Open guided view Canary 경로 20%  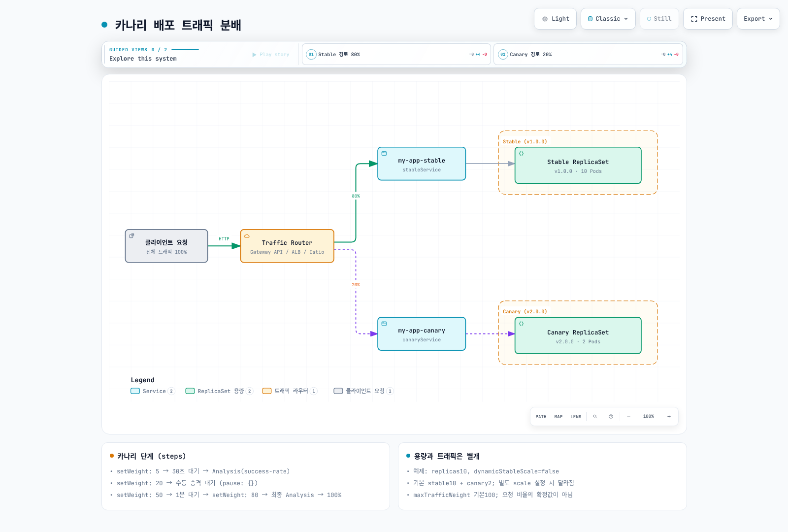pyautogui.click(x=588, y=54)
